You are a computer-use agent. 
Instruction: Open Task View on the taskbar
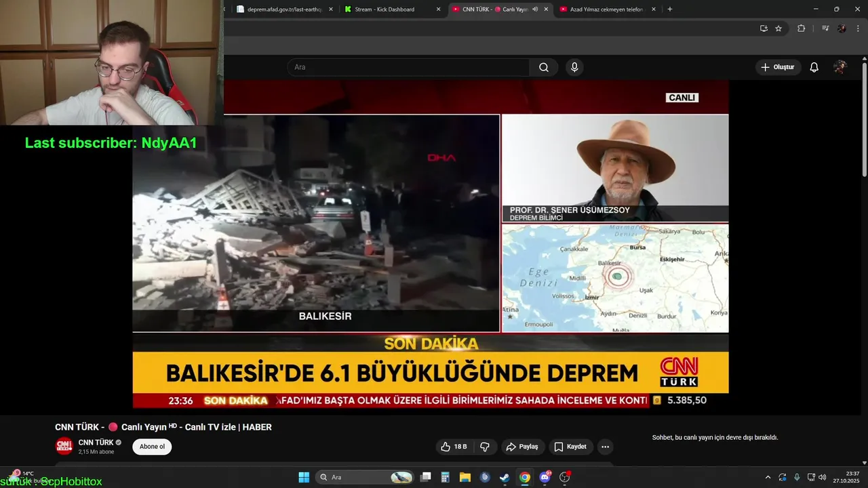[x=426, y=477]
